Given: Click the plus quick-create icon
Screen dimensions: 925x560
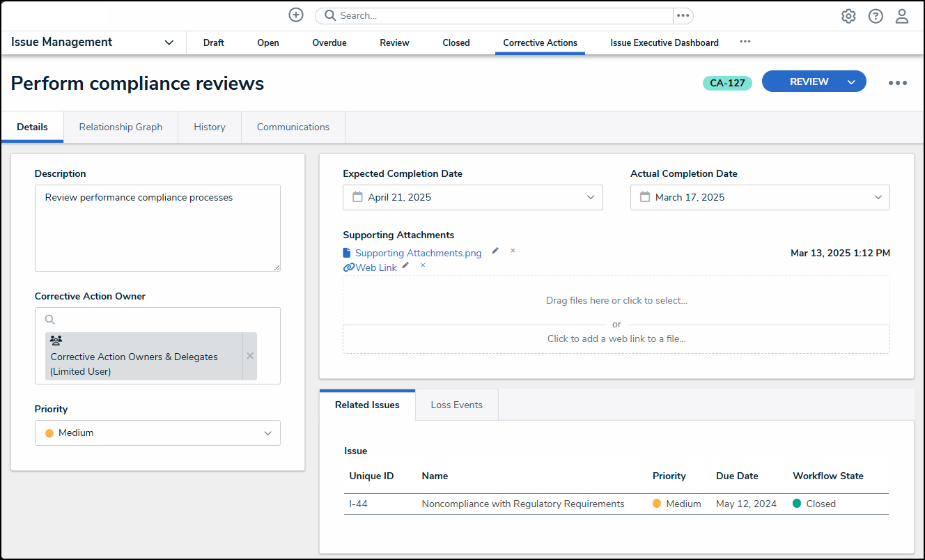Looking at the screenshot, I should (296, 15).
